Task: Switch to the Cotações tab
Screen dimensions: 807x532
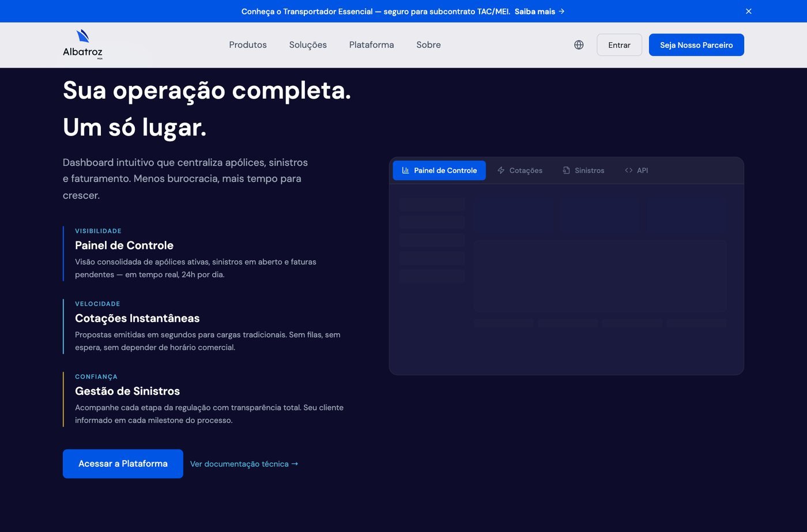Action: (x=519, y=171)
